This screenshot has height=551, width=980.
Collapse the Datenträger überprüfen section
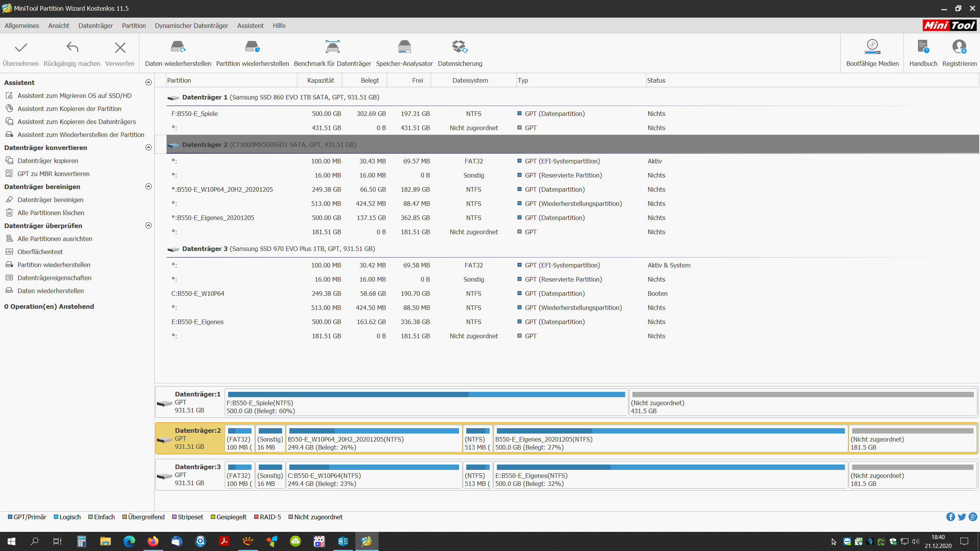(149, 225)
